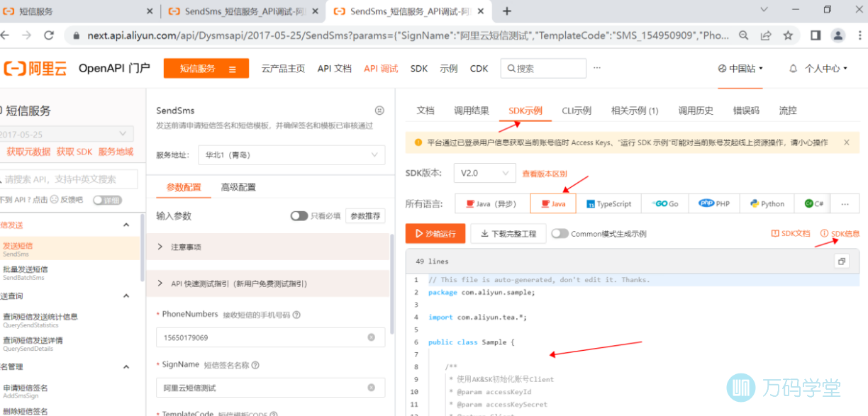The width and height of the screenshot is (868, 416).
Task: Select Python language
Action: tap(767, 203)
